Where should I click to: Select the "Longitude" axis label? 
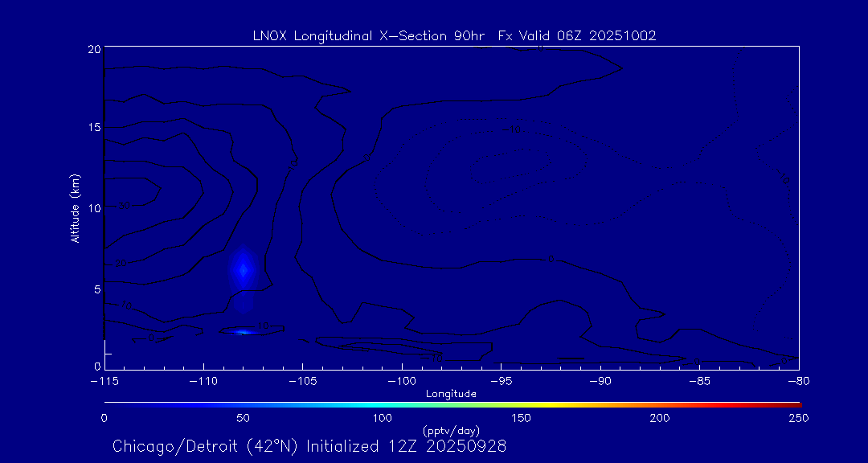pyautogui.click(x=451, y=394)
